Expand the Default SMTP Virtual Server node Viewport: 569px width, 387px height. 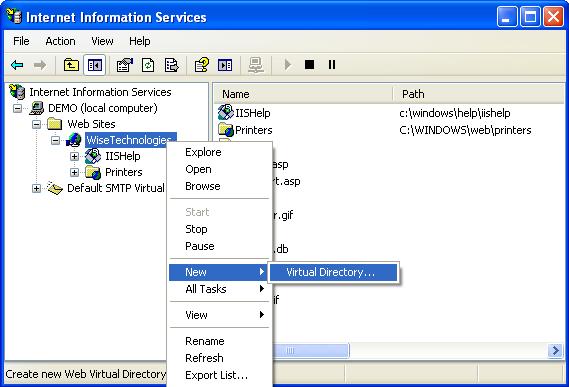coord(36,188)
